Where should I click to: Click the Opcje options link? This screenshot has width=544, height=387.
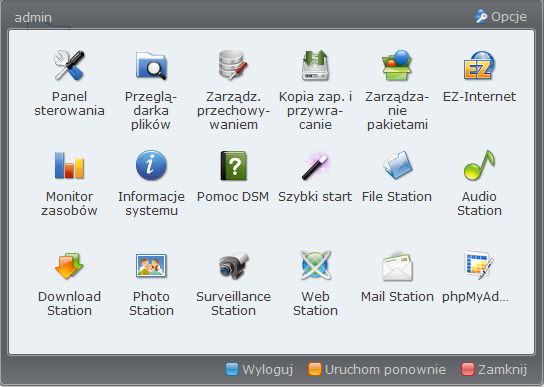pyautogui.click(x=501, y=16)
